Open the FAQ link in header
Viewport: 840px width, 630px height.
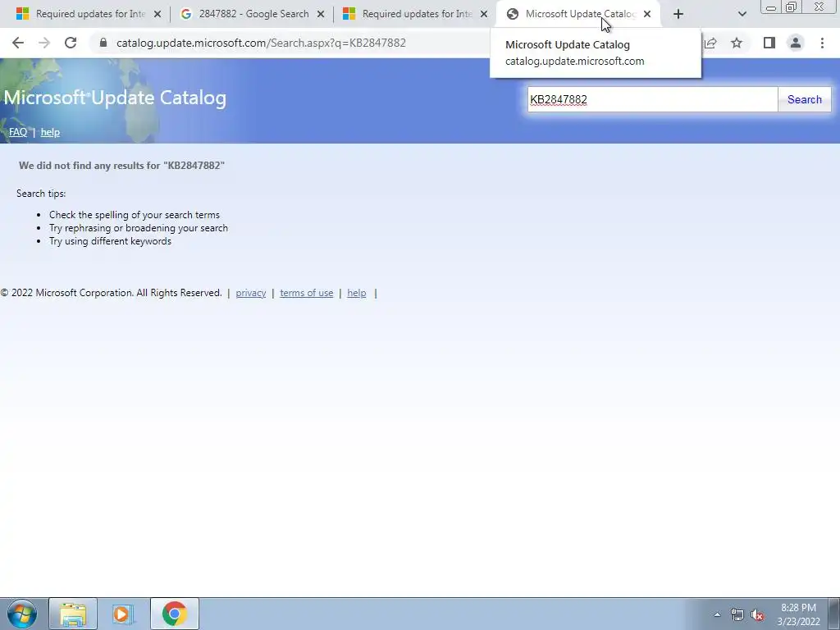pos(18,132)
